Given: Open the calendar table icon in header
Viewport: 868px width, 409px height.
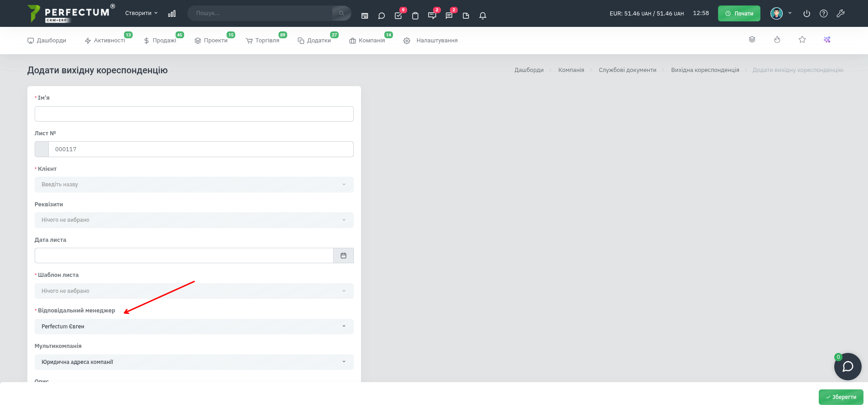Looking at the screenshot, I should point(365,15).
